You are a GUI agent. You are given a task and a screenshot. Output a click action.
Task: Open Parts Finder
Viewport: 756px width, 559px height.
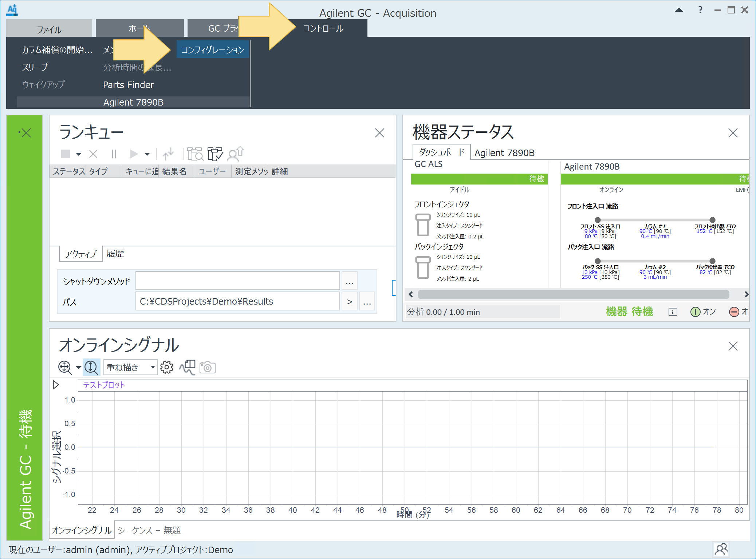128,85
